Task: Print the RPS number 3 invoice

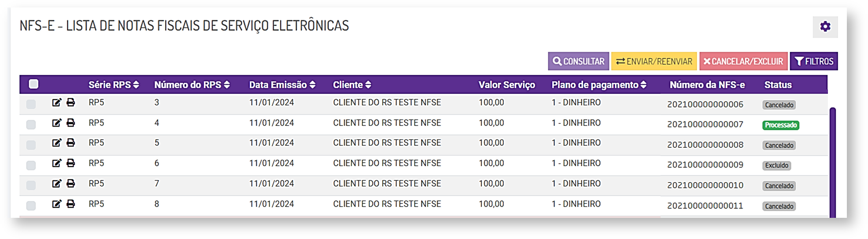Action: 70,103
